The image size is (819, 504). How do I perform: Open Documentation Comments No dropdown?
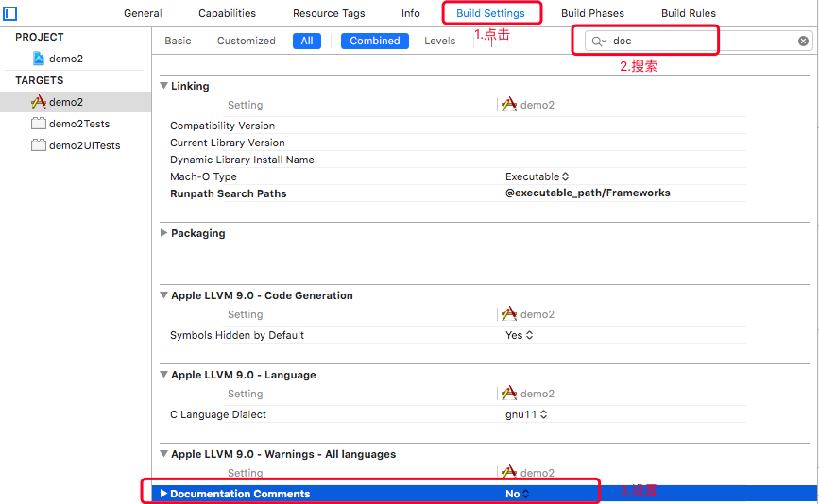point(517,494)
